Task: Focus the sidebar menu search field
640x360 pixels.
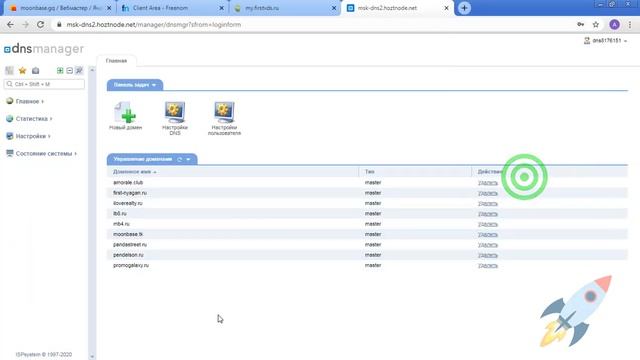Action: click(x=44, y=84)
